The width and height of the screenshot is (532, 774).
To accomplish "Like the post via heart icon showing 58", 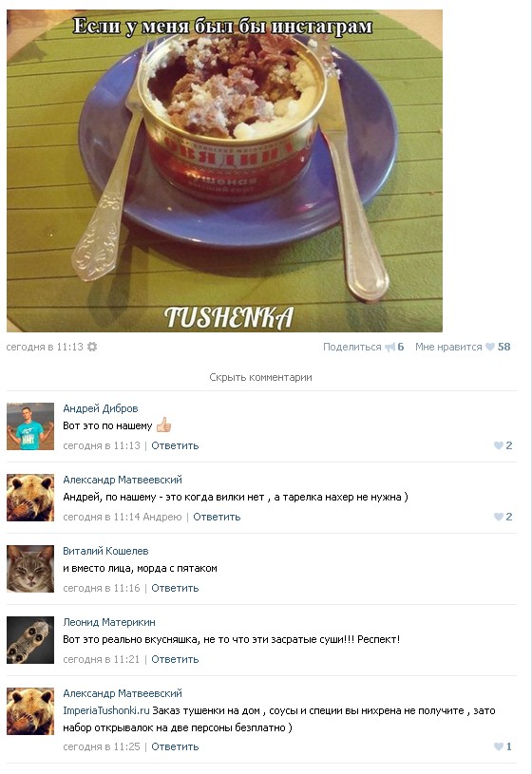I will tap(490, 347).
